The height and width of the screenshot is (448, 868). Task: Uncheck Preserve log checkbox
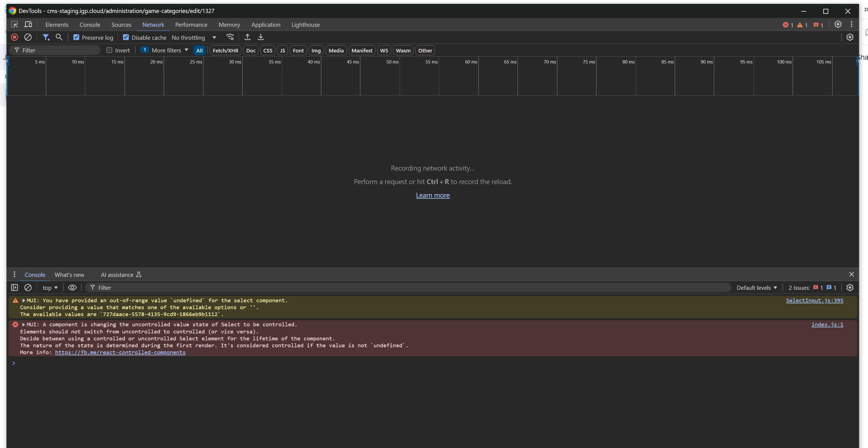point(76,37)
